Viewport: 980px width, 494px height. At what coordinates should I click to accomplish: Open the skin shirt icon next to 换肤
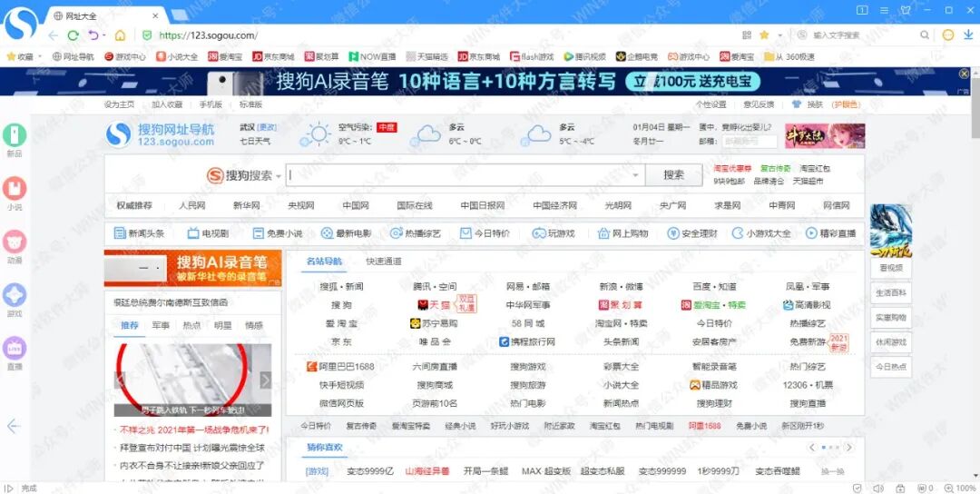coord(797,104)
